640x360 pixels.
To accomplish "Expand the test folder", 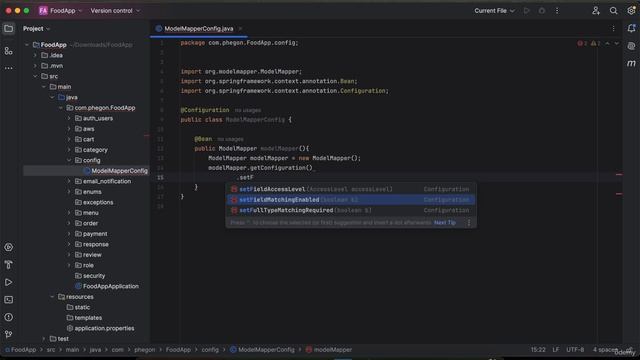I will pyautogui.click(x=44, y=339).
